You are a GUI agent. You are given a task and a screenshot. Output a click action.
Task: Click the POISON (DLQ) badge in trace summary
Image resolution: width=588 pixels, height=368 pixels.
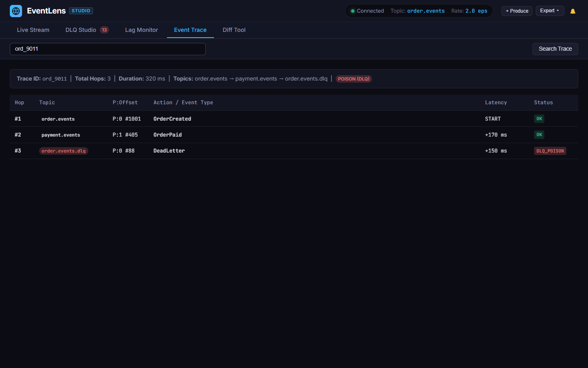pos(354,79)
